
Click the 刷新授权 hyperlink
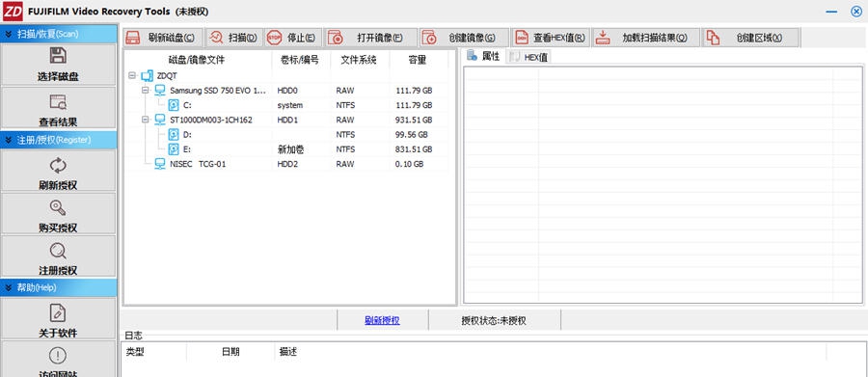[x=382, y=320]
